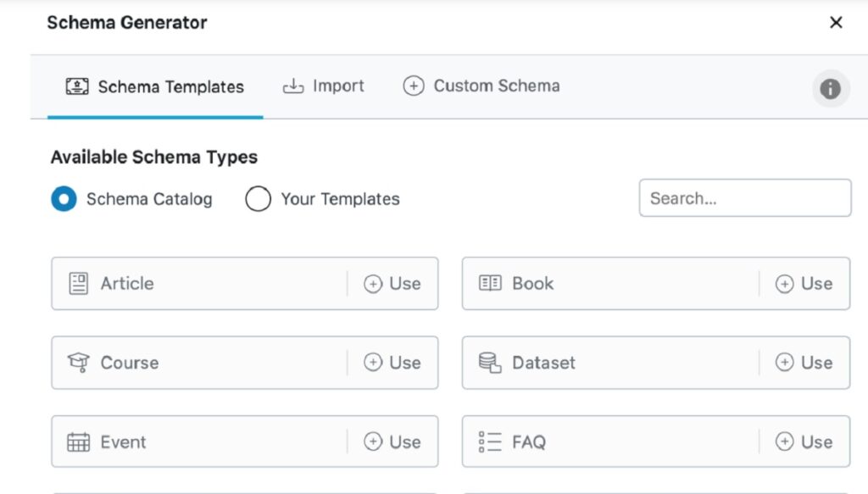The image size is (868, 494).
Task: Close the Schema Generator dialog
Action: click(836, 22)
